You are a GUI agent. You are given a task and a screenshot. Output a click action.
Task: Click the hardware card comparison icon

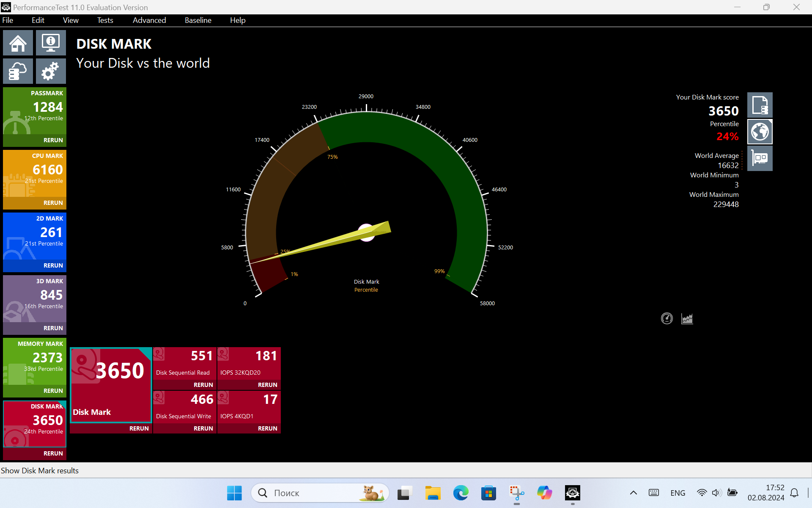(760, 158)
